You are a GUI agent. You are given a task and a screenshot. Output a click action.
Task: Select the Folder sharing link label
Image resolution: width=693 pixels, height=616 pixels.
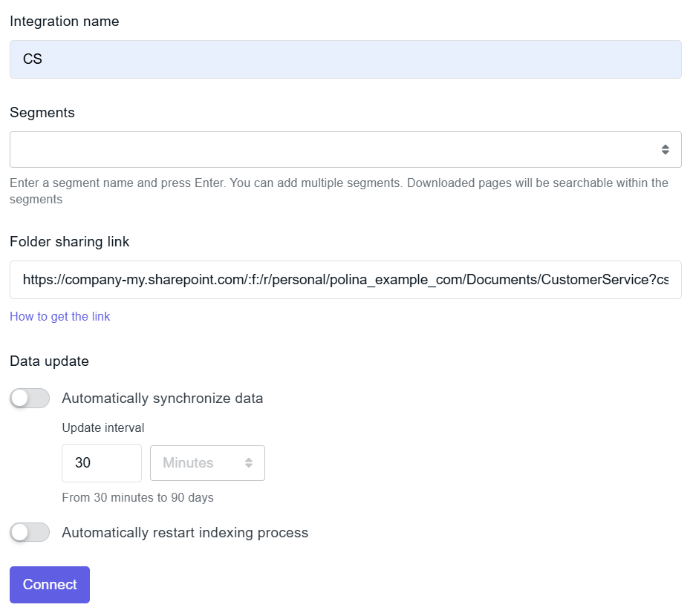click(70, 241)
